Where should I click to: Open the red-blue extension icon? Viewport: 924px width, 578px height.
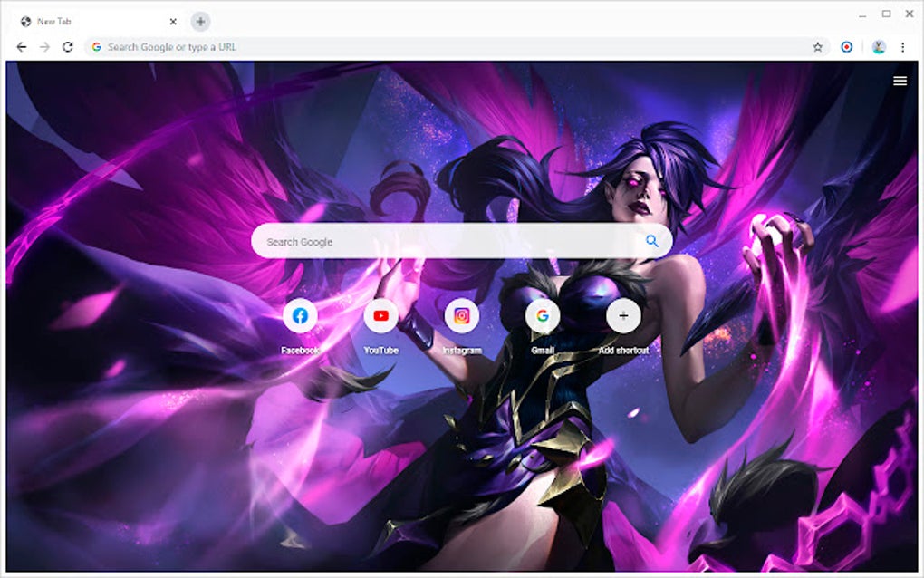pyautogui.click(x=846, y=47)
